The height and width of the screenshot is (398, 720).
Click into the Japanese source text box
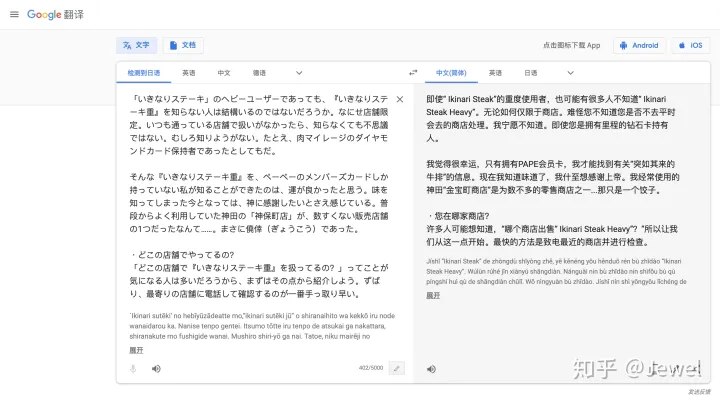(259, 196)
